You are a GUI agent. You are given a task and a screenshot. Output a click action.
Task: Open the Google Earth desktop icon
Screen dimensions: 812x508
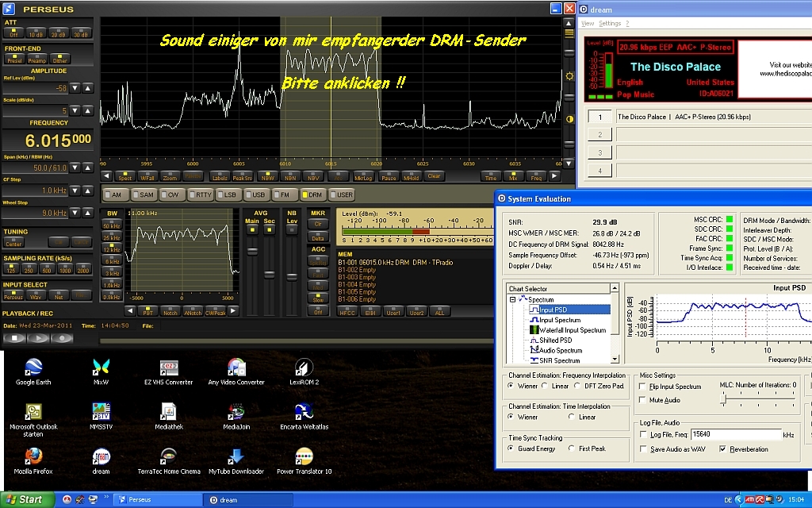[x=33, y=371]
